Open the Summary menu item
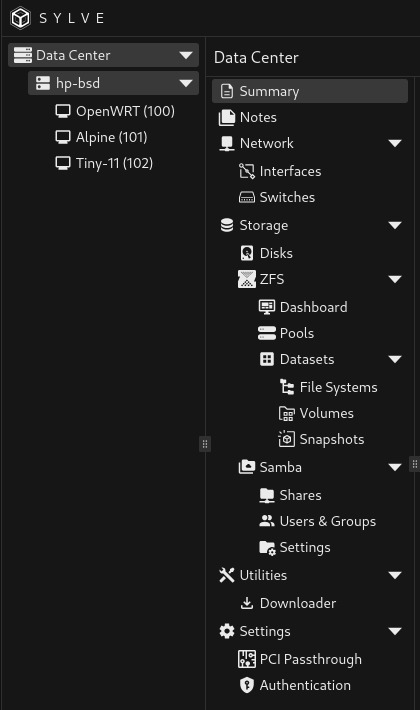Image resolution: width=420 pixels, height=710 pixels. tap(310, 91)
